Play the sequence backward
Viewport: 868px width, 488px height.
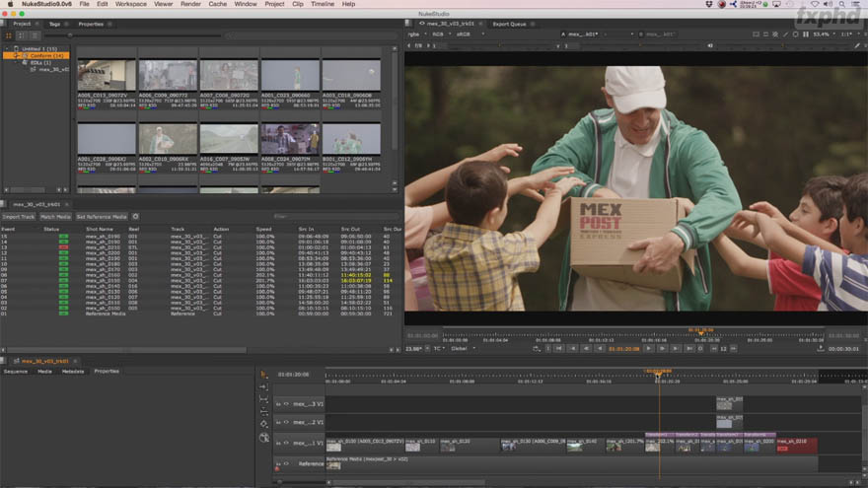(x=600, y=349)
